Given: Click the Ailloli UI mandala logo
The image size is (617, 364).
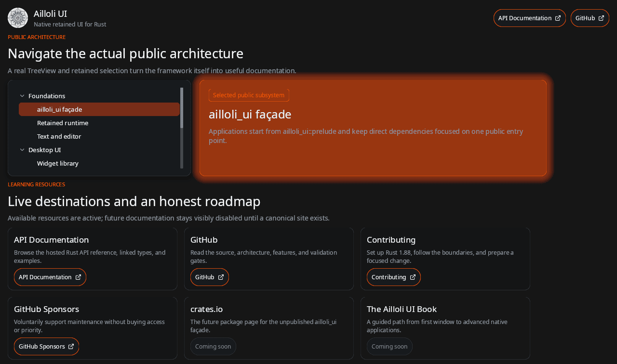Looking at the screenshot, I should click(x=18, y=18).
